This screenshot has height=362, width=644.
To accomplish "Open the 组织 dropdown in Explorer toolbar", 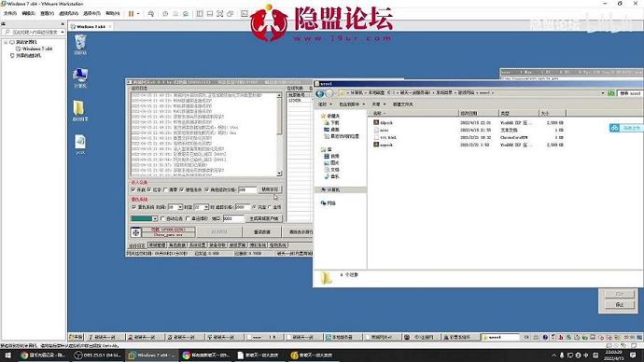I will [x=325, y=104].
